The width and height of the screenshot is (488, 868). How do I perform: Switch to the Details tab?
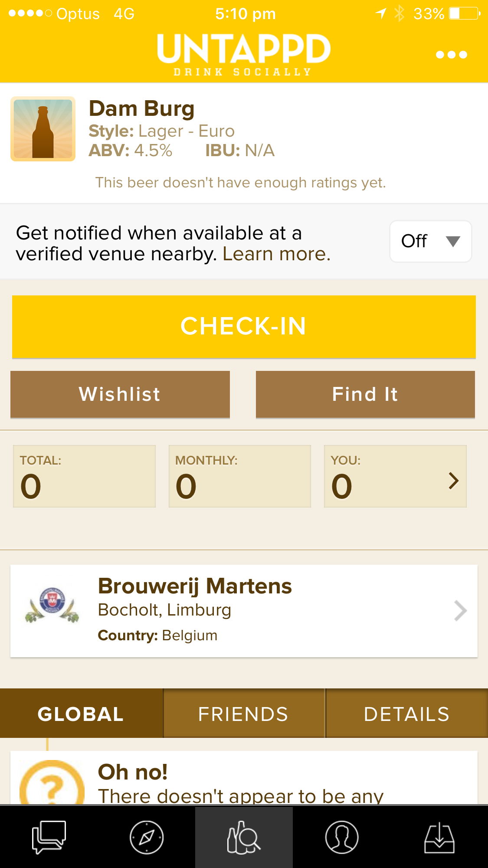[407, 714]
